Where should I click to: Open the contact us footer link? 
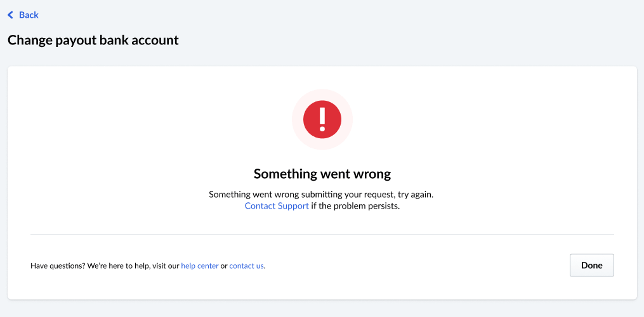click(x=246, y=266)
